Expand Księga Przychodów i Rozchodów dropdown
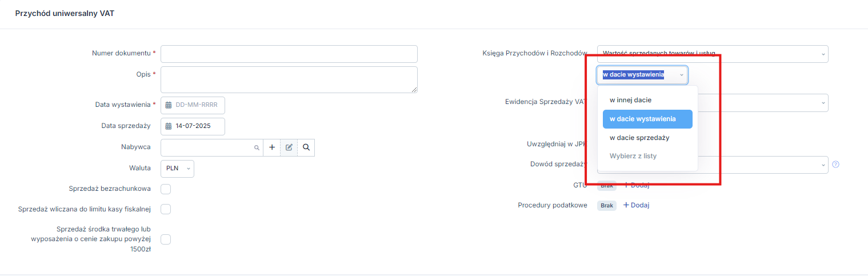The width and height of the screenshot is (868, 276). pyautogui.click(x=713, y=54)
